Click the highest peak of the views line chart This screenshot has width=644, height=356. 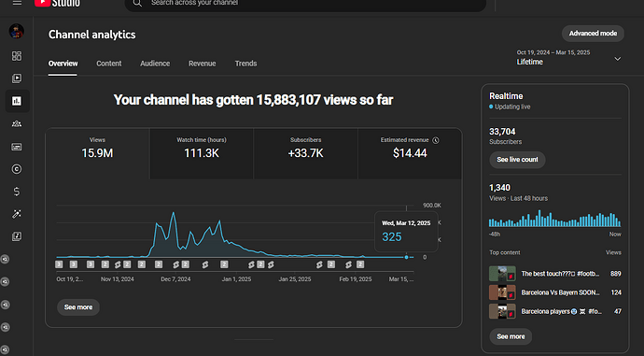[x=174, y=213]
